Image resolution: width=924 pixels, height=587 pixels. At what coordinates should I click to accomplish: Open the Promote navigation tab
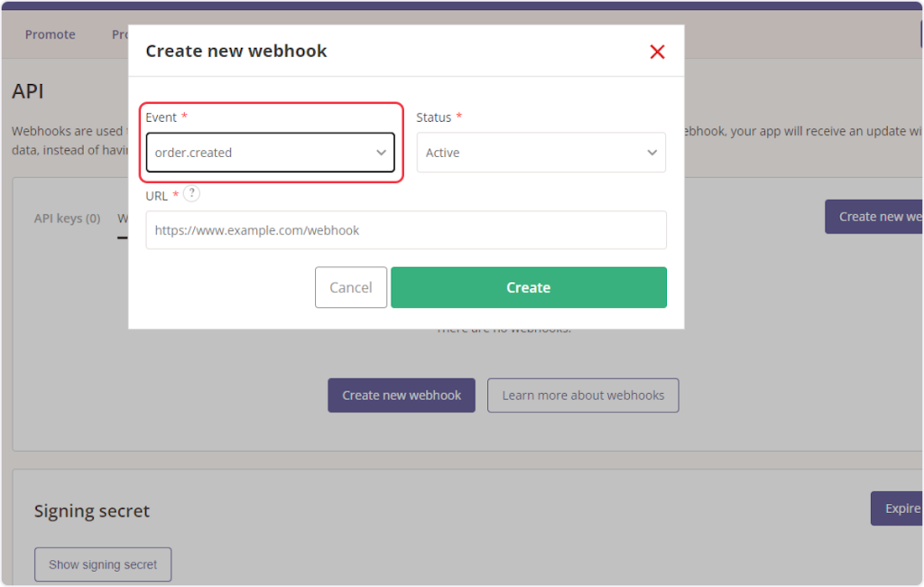pyautogui.click(x=51, y=34)
